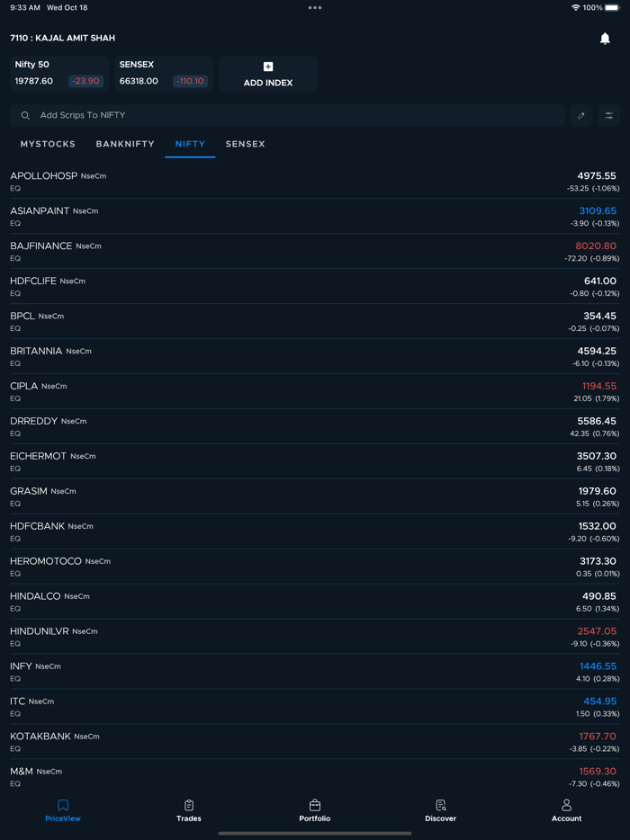Tap the Wi-Fi status icon

pos(576,7)
